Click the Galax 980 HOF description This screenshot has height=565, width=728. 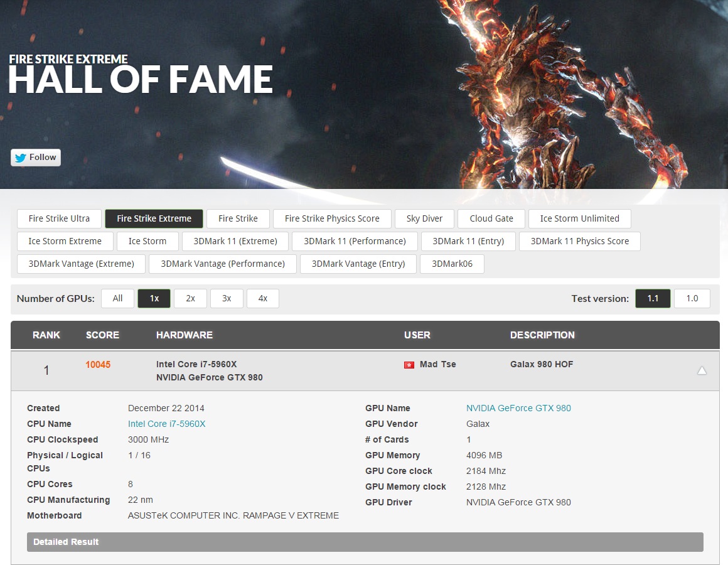(x=542, y=365)
